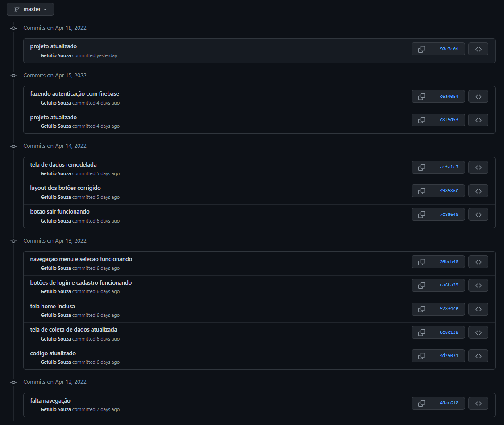Visit Getúlio Souza's profile from the Apr 12 commit
Image resolution: width=504 pixels, height=425 pixels.
tap(55, 409)
